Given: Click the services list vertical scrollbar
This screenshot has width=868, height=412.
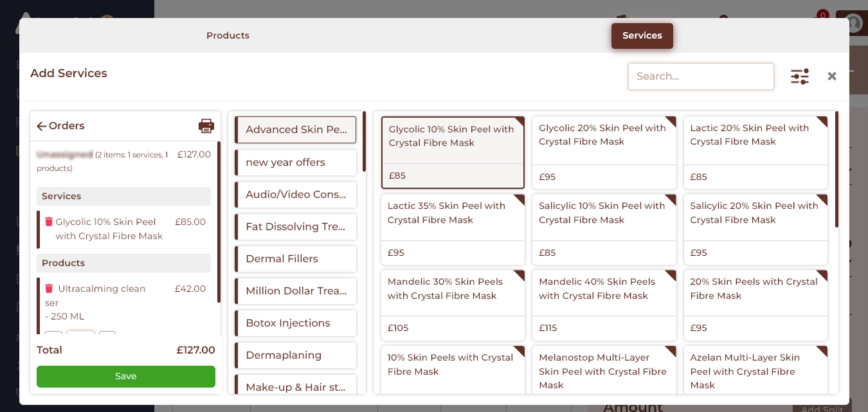Looking at the screenshot, I should coord(836,170).
